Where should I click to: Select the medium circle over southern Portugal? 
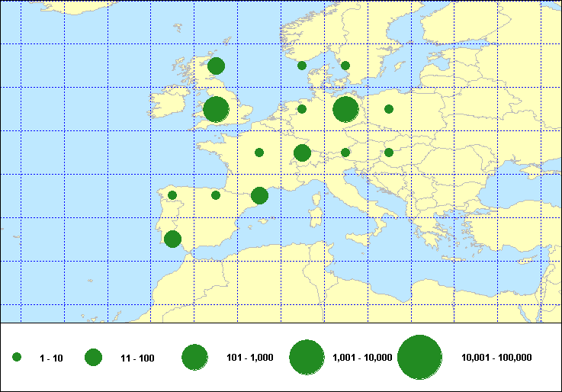click(172, 239)
